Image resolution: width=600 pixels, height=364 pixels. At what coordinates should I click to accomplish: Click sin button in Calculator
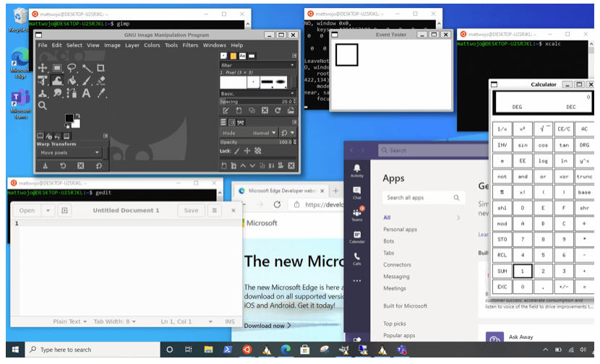523,145
